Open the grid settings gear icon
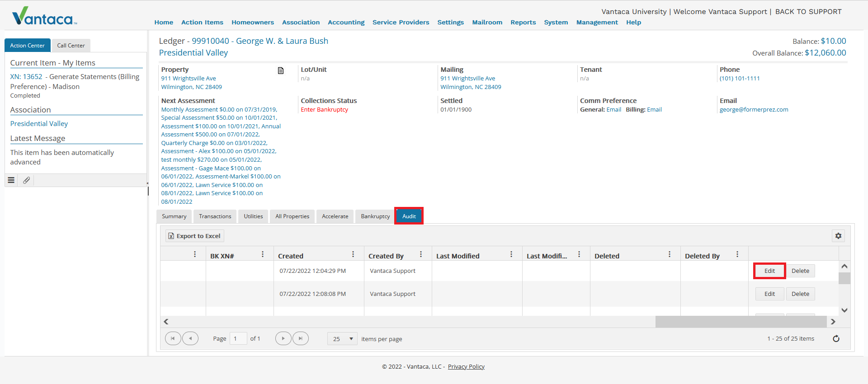The width and height of the screenshot is (868, 384). (x=838, y=236)
